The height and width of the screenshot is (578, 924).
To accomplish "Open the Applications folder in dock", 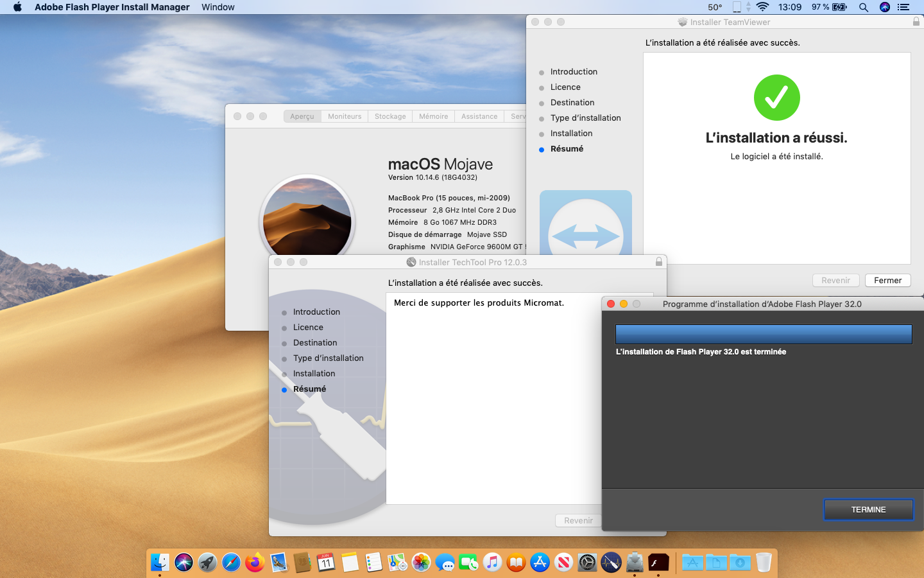I will point(692,563).
